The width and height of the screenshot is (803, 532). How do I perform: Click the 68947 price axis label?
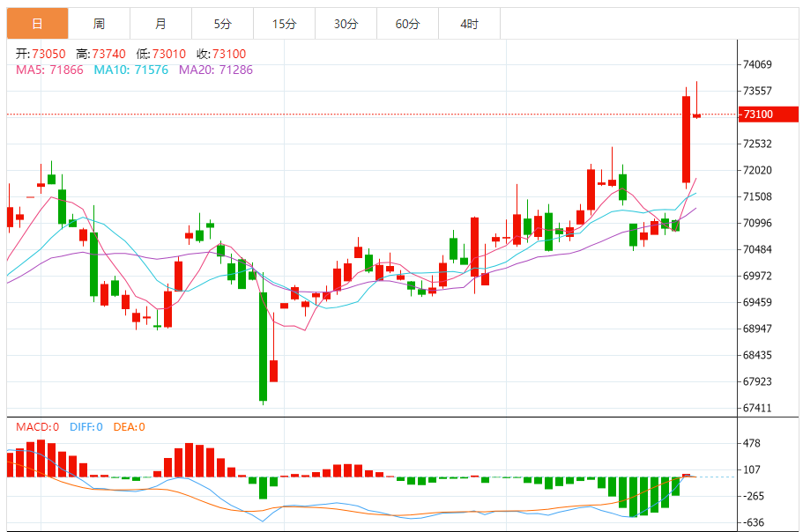pyautogui.click(x=757, y=329)
